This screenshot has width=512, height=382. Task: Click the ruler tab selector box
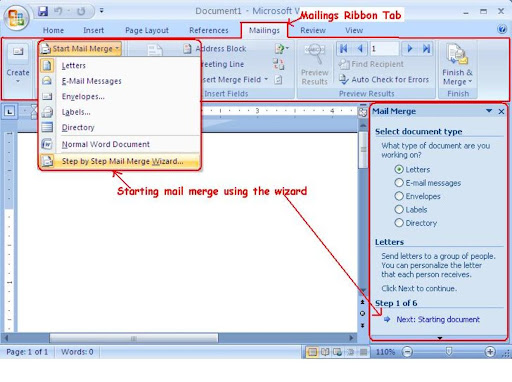point(10,111)
